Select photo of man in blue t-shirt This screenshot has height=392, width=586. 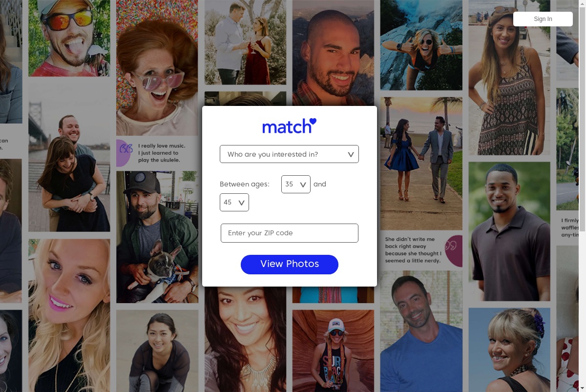coord(421,331)
